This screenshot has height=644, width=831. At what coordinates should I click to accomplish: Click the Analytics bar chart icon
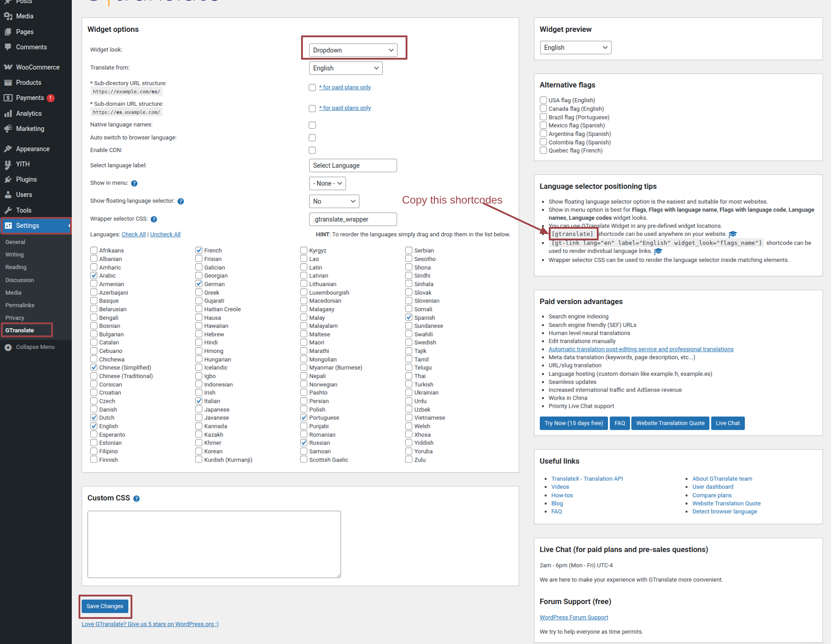8,113
